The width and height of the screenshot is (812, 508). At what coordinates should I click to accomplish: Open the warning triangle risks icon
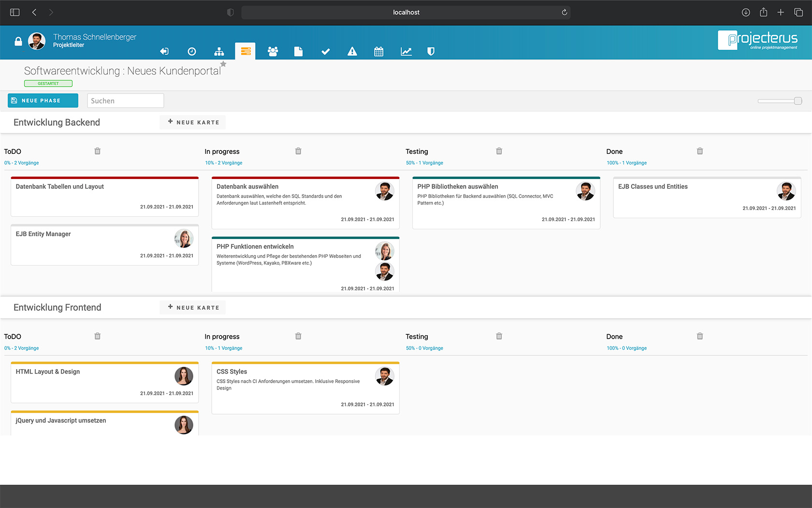352,51
